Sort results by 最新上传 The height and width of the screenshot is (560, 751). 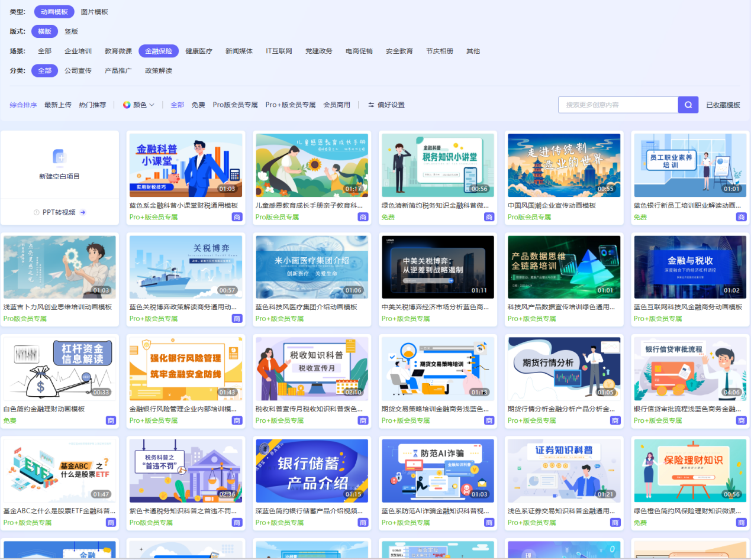(x=57, y=105)
